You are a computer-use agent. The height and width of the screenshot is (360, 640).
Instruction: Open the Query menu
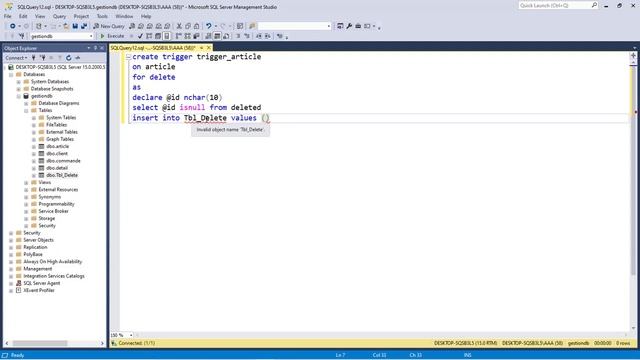[59, 16]
